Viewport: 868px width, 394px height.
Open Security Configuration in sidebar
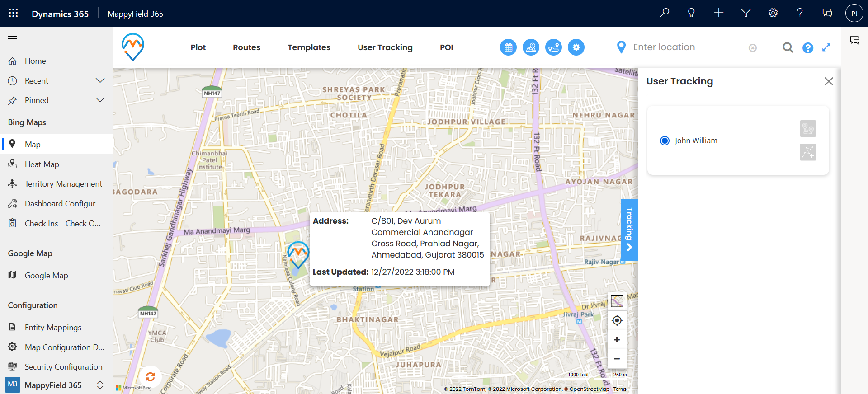[x=56, y=366]
